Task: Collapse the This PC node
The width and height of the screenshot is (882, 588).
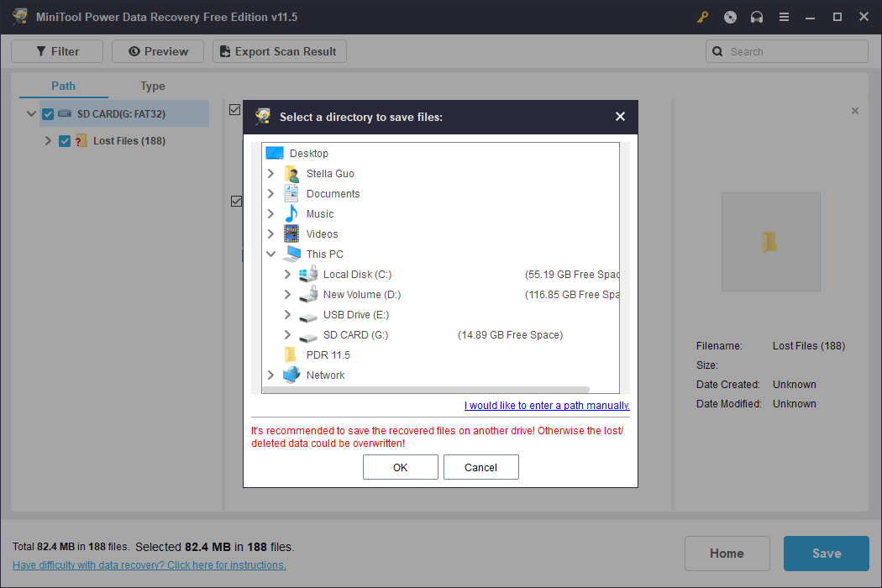Action: 271,254
